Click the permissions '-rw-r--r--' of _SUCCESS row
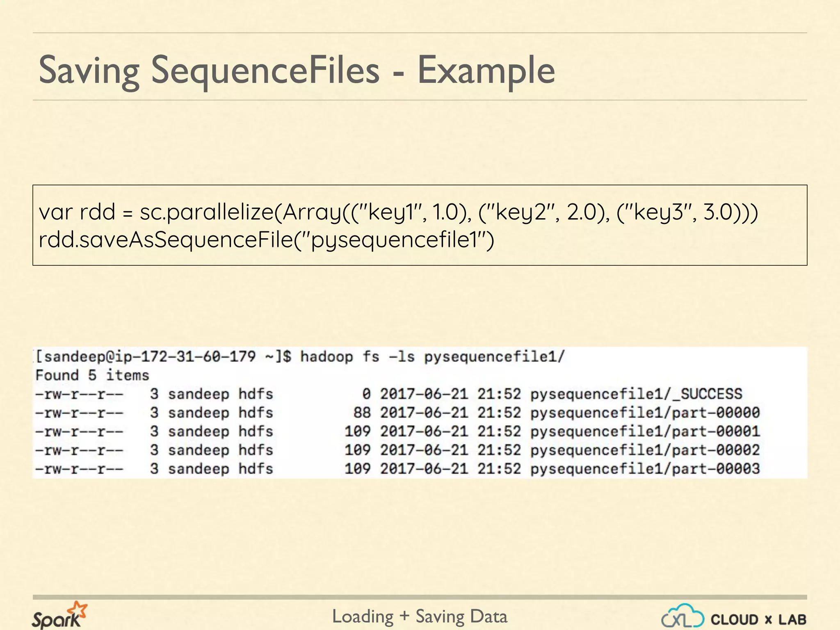This screenshot has width=840, height=630. tap(80, 394)
